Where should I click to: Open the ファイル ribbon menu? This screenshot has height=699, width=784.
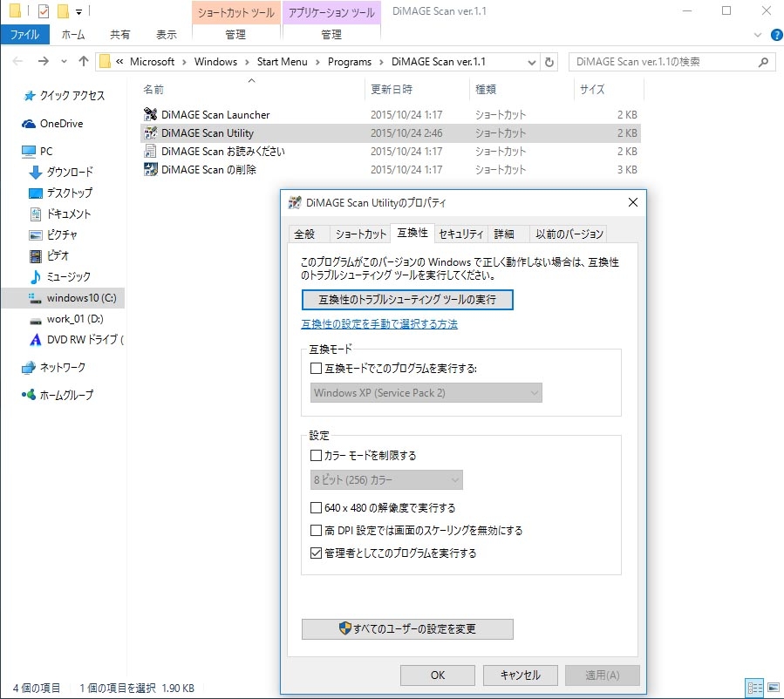[25, 35]
